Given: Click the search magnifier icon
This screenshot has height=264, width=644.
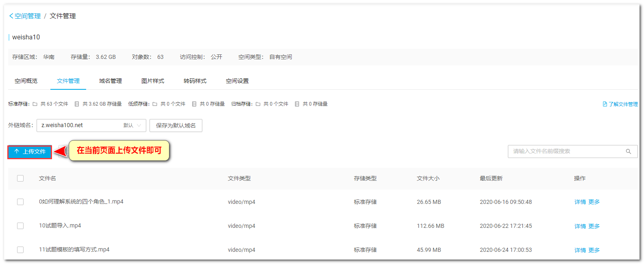Looking at the screenshot, I should coord(628,151).
